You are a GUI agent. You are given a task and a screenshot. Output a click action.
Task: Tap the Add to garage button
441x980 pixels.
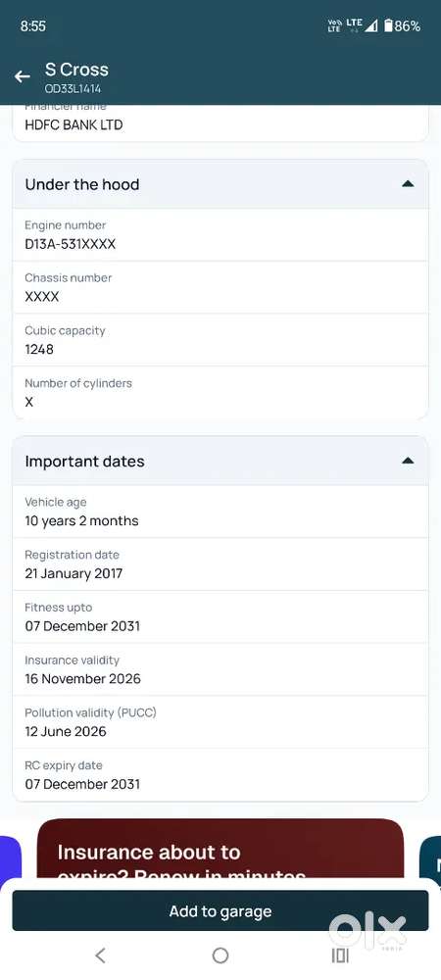[220, 910]
